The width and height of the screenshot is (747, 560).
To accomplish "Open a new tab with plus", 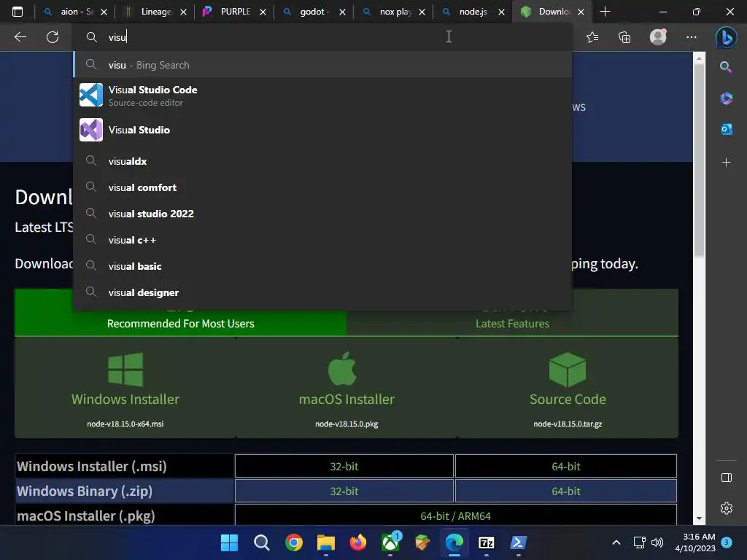I will (605, 12).
